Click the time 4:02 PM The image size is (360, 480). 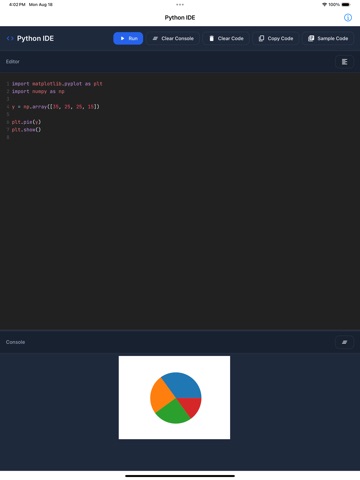click(17, 5)
